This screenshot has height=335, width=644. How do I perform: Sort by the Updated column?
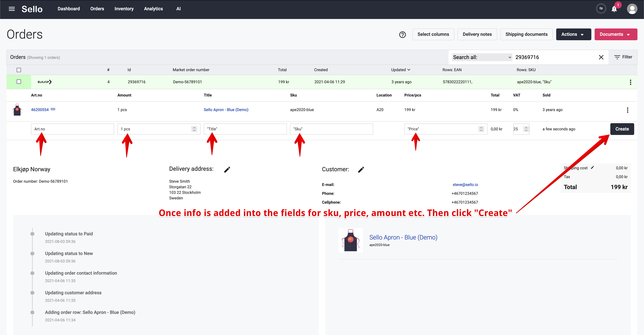click(400, 70)
